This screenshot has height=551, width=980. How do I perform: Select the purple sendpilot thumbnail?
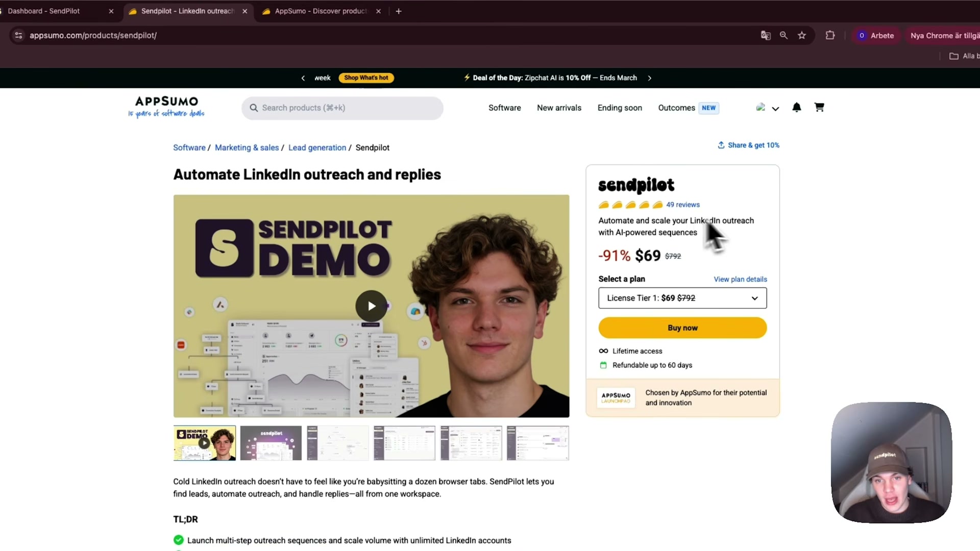271,443
